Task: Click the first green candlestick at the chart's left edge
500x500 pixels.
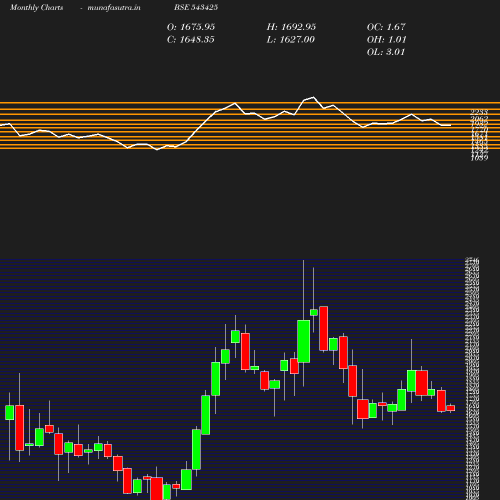Action: click(10, 412)
